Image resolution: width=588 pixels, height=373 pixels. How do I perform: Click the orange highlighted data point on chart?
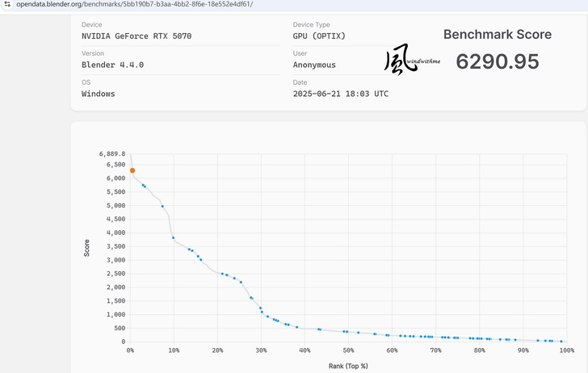pyautogui.click(x=132, y=170)
